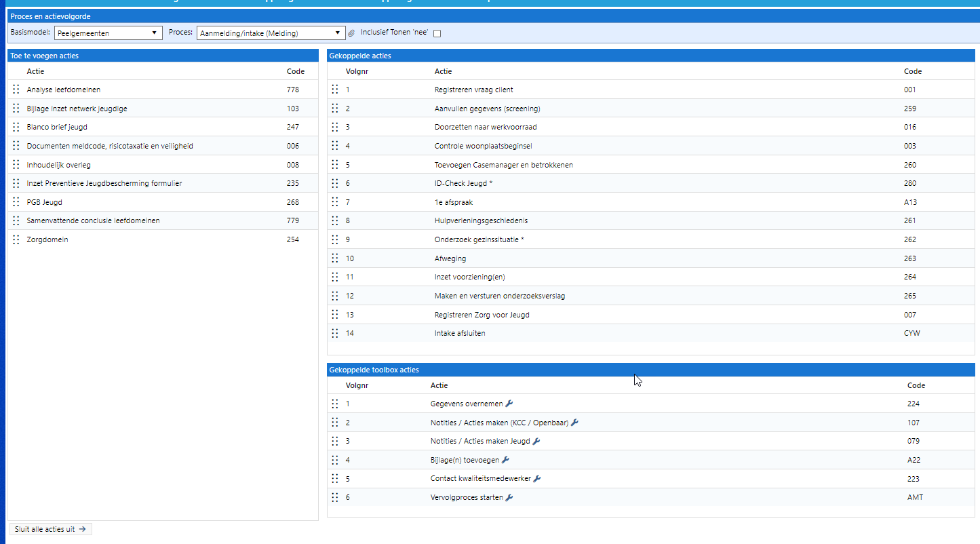Screen dimensions: 980x544
Task: Click the Volgnr column header in Gekoppelde acties
Action: pos(357,71)
